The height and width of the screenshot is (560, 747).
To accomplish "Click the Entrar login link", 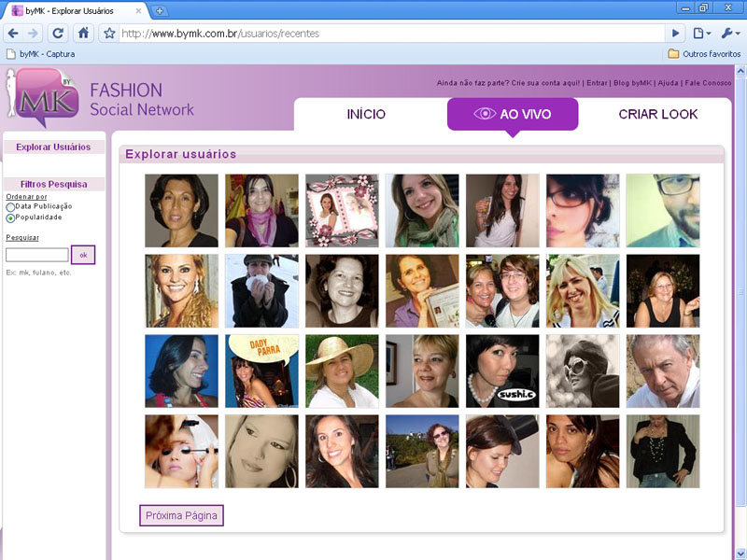I will pos(598,83).
